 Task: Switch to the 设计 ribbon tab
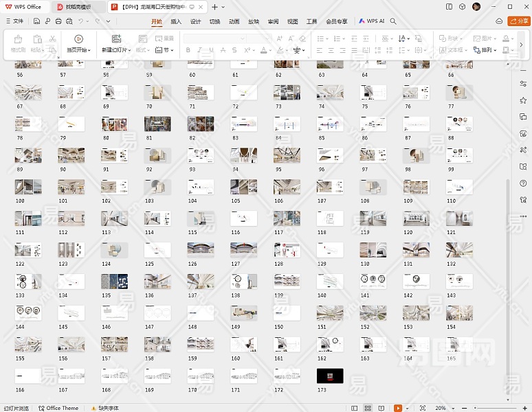pos(195,21)
